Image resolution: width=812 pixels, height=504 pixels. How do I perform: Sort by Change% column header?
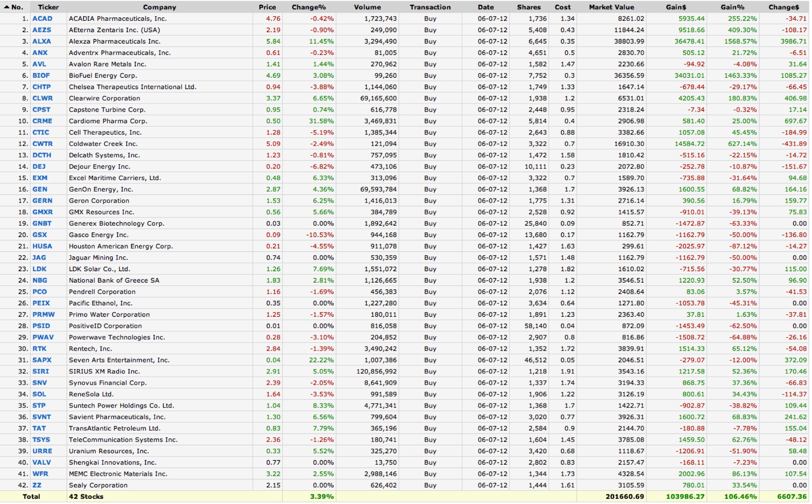[x=308, y=7]
